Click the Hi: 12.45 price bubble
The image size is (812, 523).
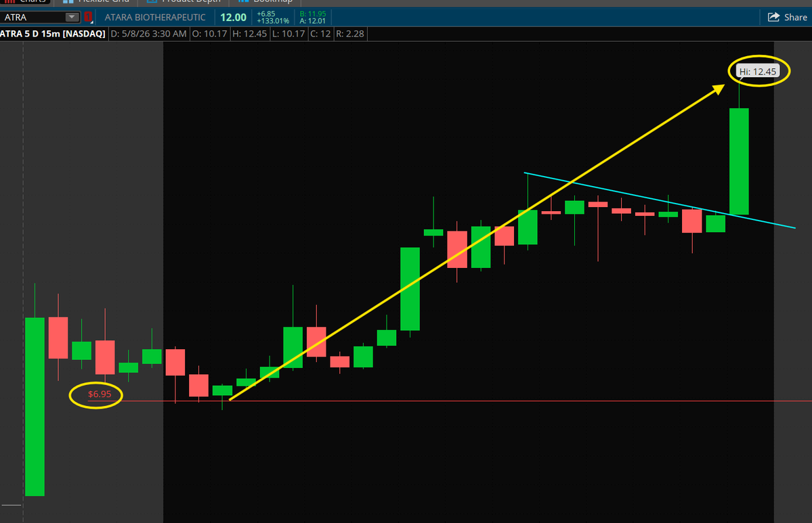[758, 72]
